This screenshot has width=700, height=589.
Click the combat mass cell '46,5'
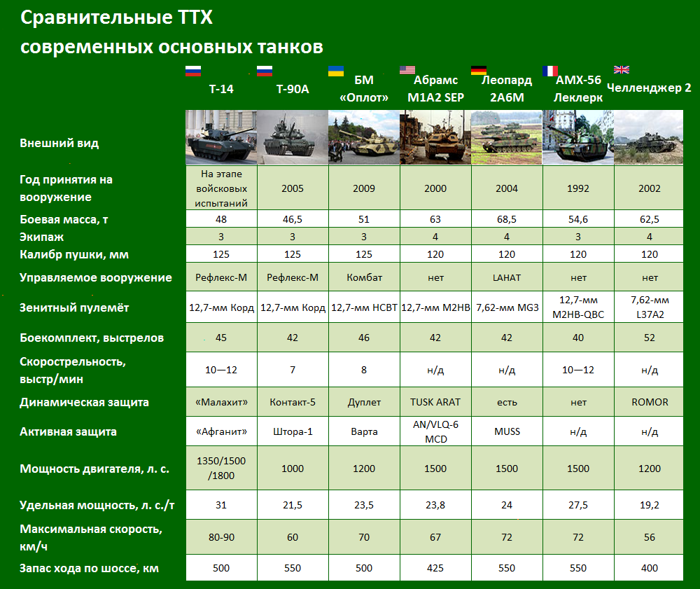(293, 219)
